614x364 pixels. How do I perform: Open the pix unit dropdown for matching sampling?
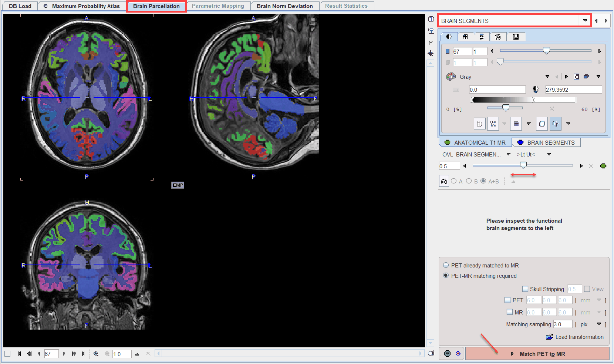[599, 324]
